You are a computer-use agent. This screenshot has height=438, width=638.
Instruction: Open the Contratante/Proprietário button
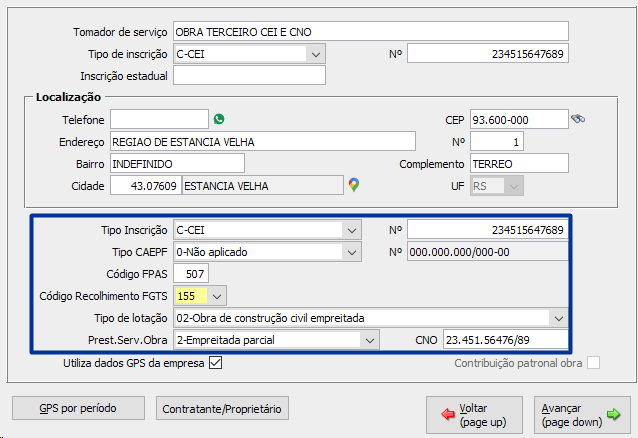[x=222, y=408]
